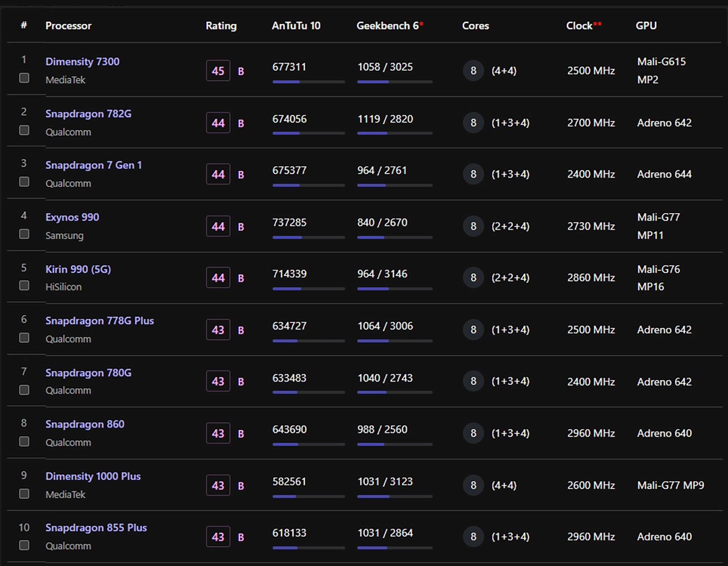
Task: Click the Adreno 644 GPU text
Action: click(x=664, y=174)
